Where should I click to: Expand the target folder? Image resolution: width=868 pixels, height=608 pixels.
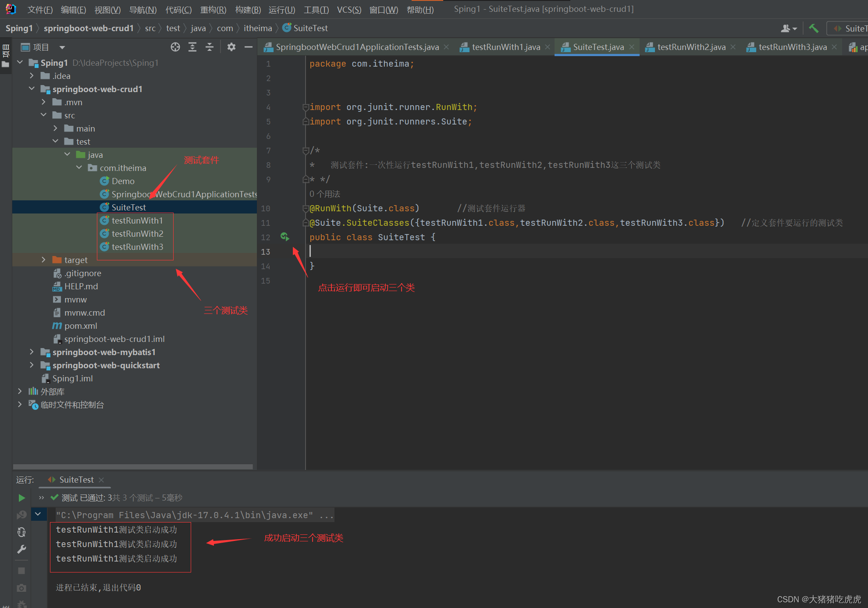point(43,260)
